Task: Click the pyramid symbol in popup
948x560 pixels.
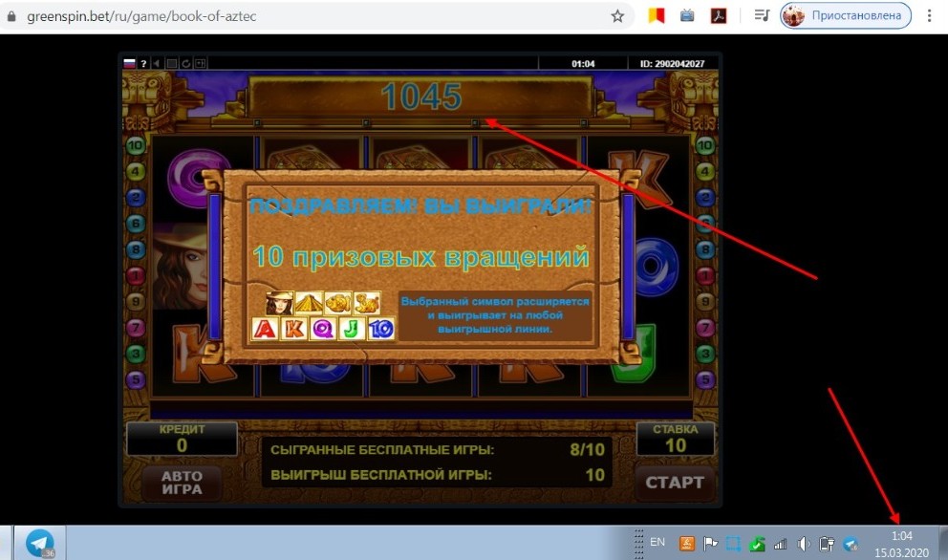Action: (309, 303)
